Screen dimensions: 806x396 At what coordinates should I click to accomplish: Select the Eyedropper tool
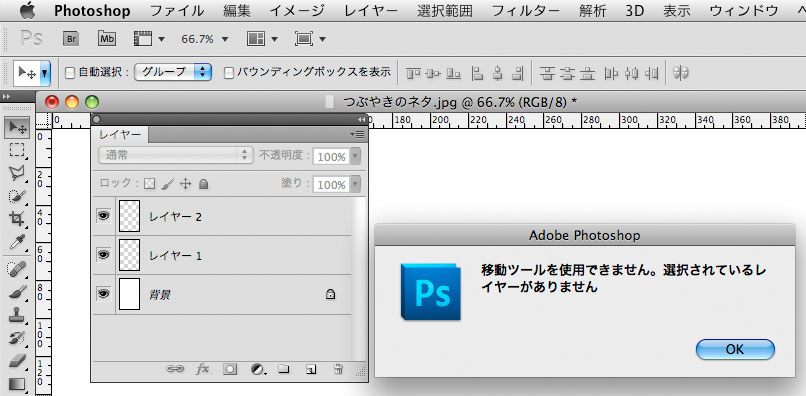click(18, 242)
